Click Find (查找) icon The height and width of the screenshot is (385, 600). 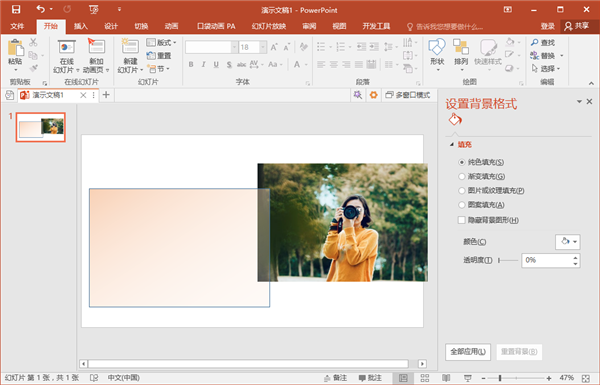click(x=535, y=42)
